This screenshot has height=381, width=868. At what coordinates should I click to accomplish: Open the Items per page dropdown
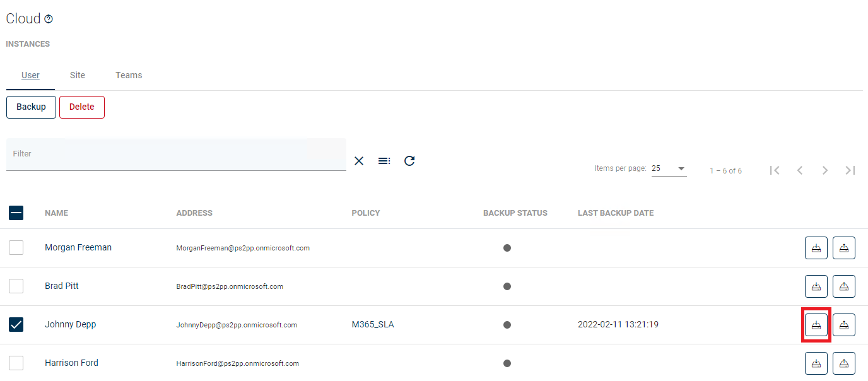pos(669,168)
